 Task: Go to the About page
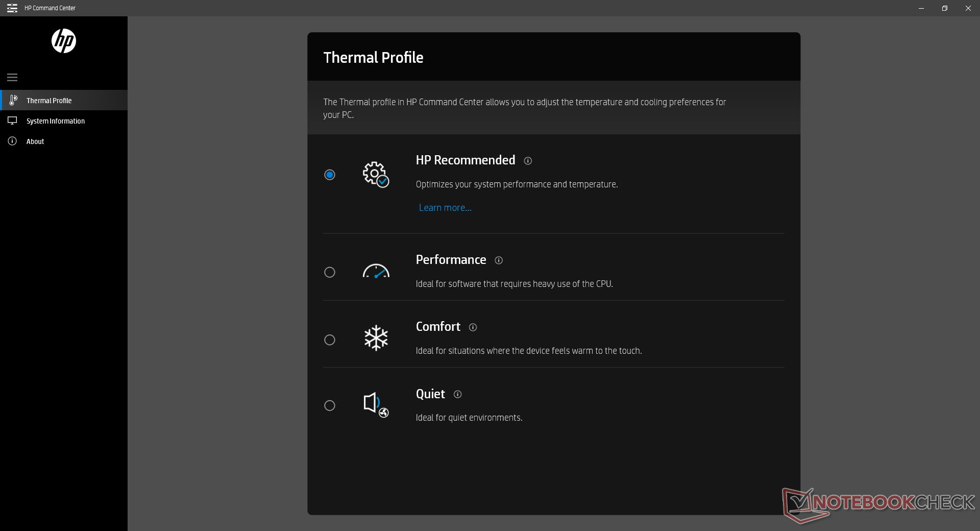35,141
